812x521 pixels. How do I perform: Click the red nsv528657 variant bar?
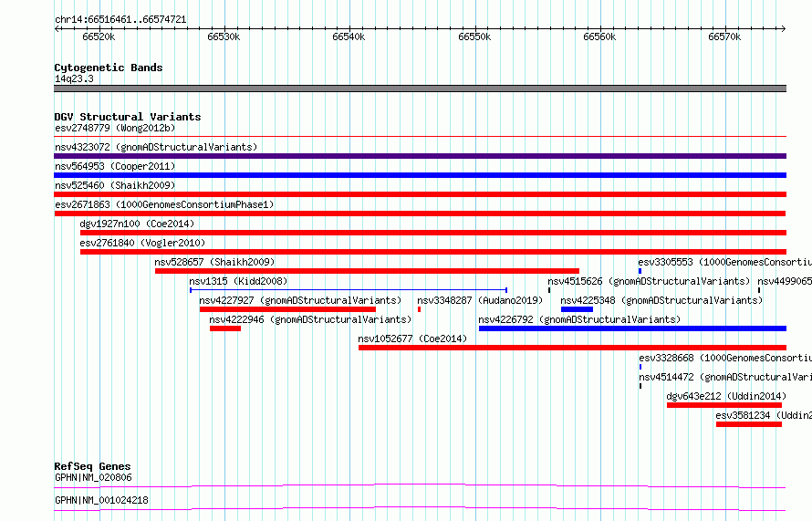[x=367, y=271]
